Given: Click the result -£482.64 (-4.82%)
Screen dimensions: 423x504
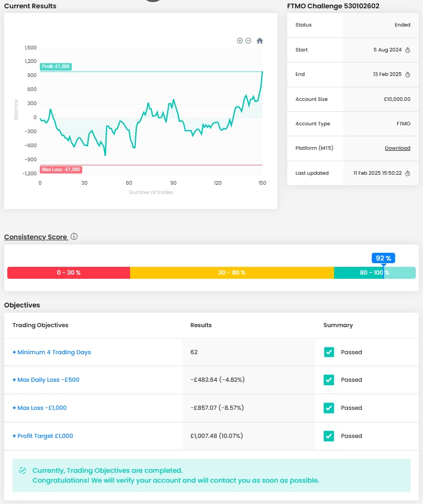Looking at the screenshot, I should 217,380.
